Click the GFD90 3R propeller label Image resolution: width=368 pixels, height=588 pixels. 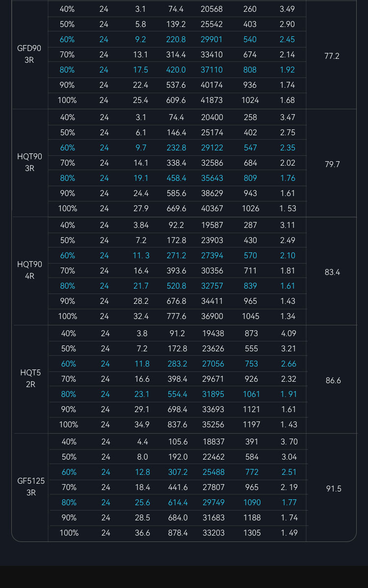tap(29, 54)
